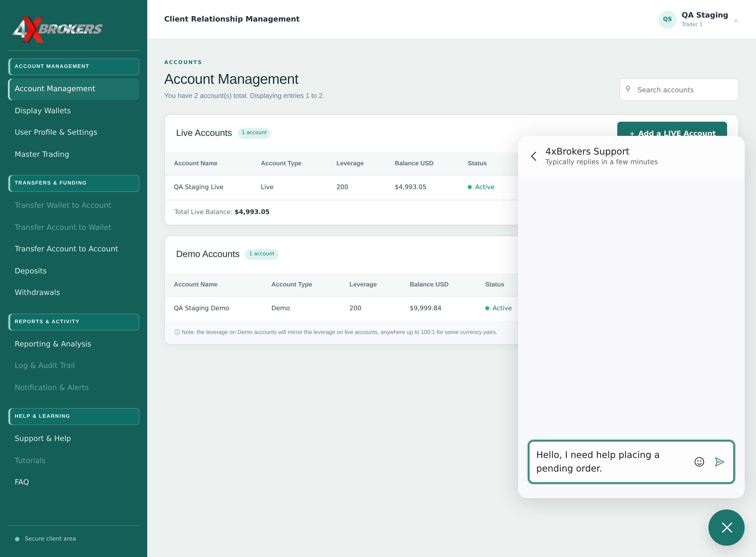Click the 4xBrokers Support chat title
Screen dimensions: 756x557
coord(587,151)
